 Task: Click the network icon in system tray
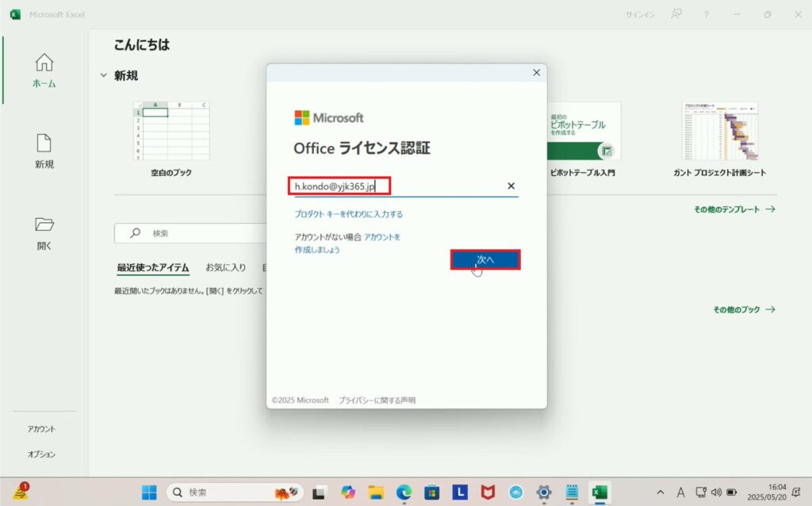pyautogui.click(x=701, y=492)
